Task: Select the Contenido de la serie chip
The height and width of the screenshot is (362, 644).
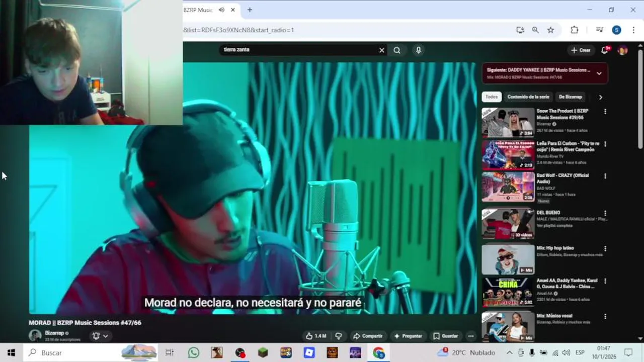Action: (x=528, y=97)
